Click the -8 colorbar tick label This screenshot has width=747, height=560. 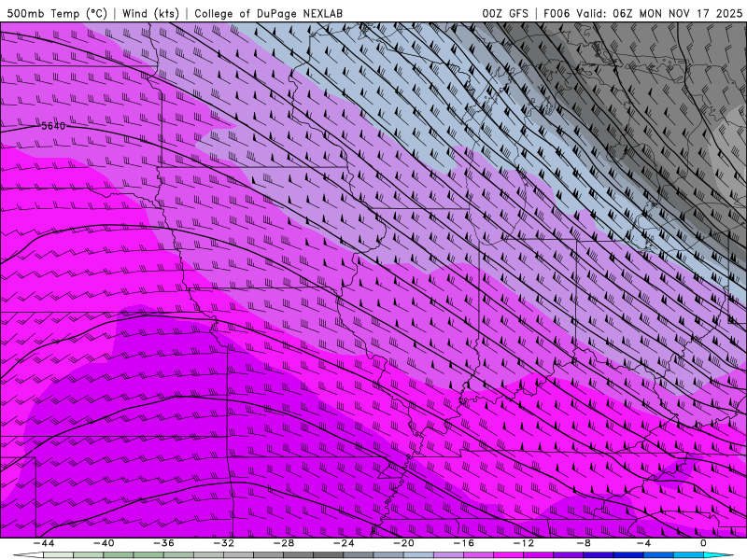(584, 543)
